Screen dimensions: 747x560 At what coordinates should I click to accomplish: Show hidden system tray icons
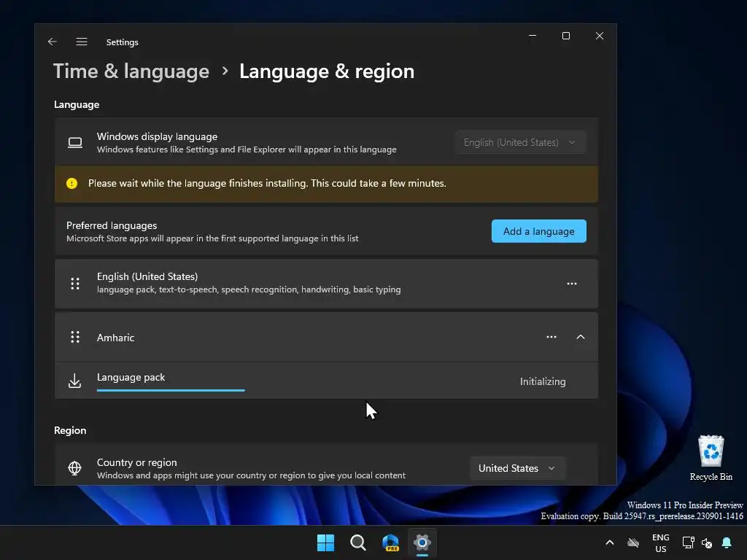[x=609, y=542]
